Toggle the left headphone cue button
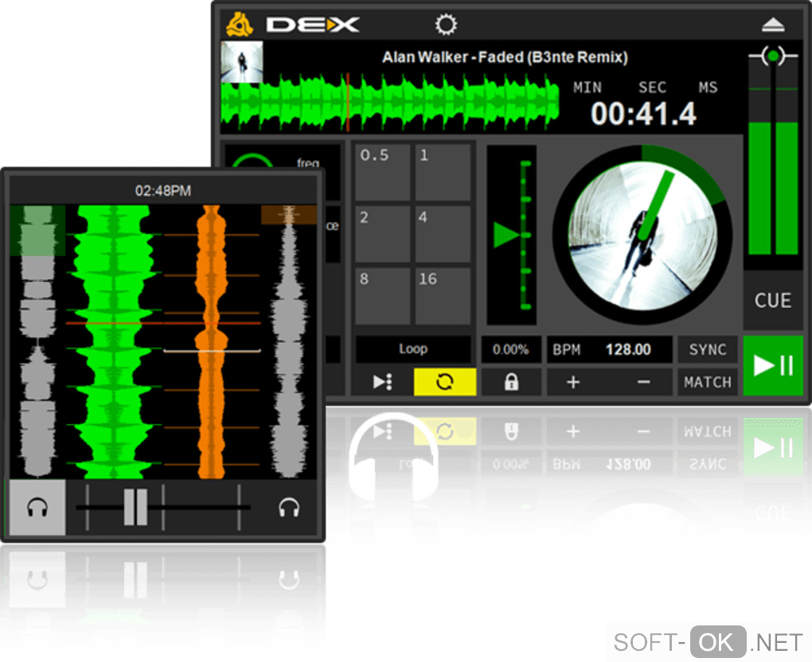Viewport: 812px width, 662px height. click(37, 508)
